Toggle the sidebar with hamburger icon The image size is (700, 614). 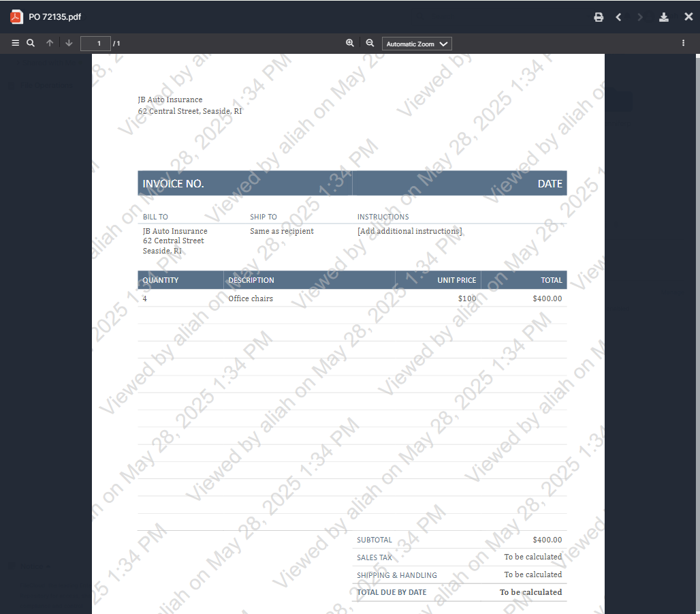pyautogui.click(x=15, y=43)
